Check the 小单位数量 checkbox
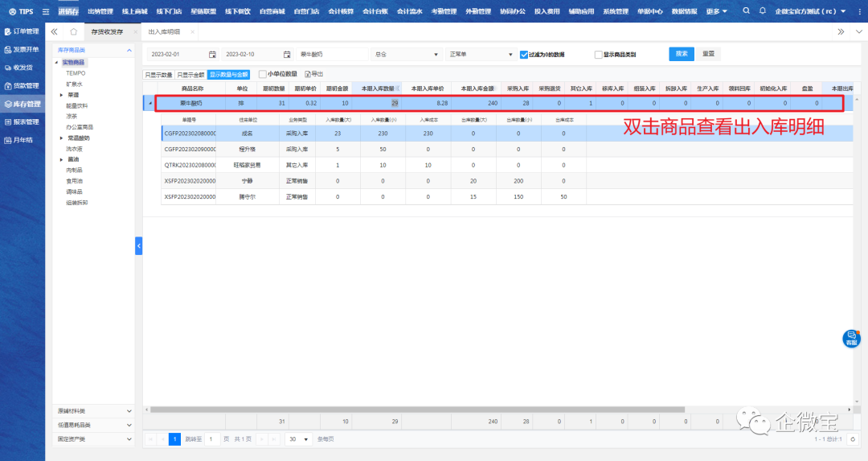Screen dimensions: 868x461 262,74
